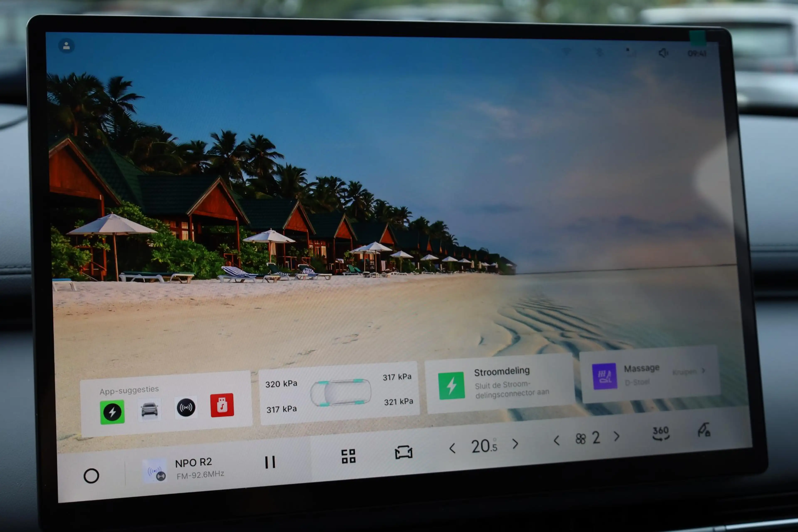Pause the NPO R2 radio playback

[x=270, y=462]
